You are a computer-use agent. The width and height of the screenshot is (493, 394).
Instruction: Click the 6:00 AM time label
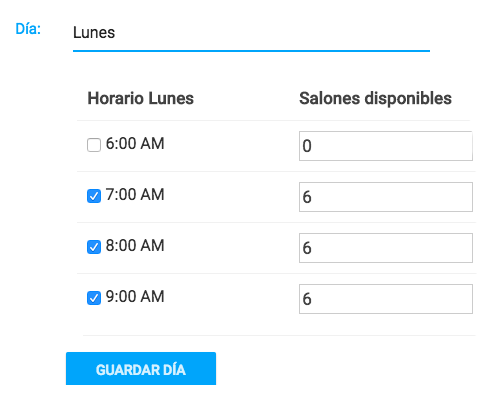tap(135, 144)
